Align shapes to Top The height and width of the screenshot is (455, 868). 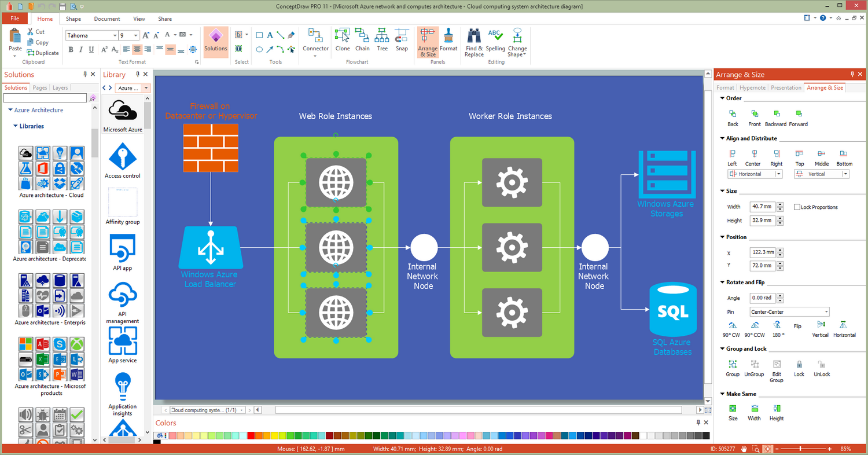pos(799,157)
